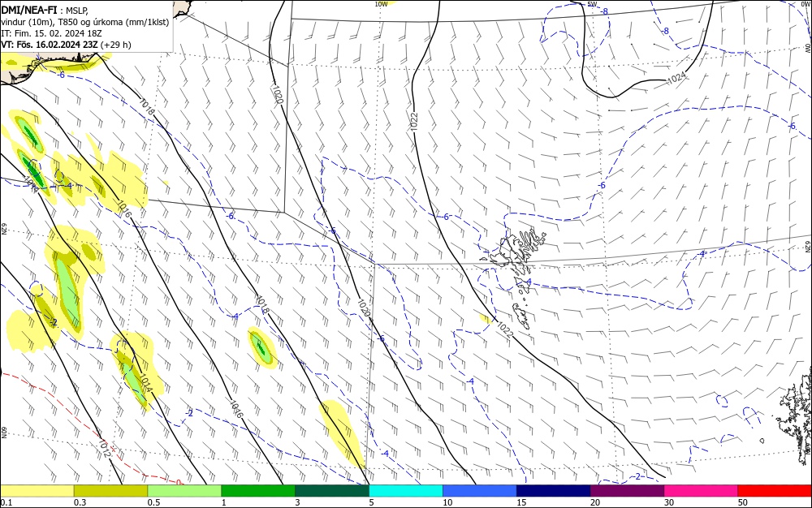Click the '(+29 h)' forecast offset
Image resolution: width=812 pixels, height=508 pixels.
tap(115, 45)
